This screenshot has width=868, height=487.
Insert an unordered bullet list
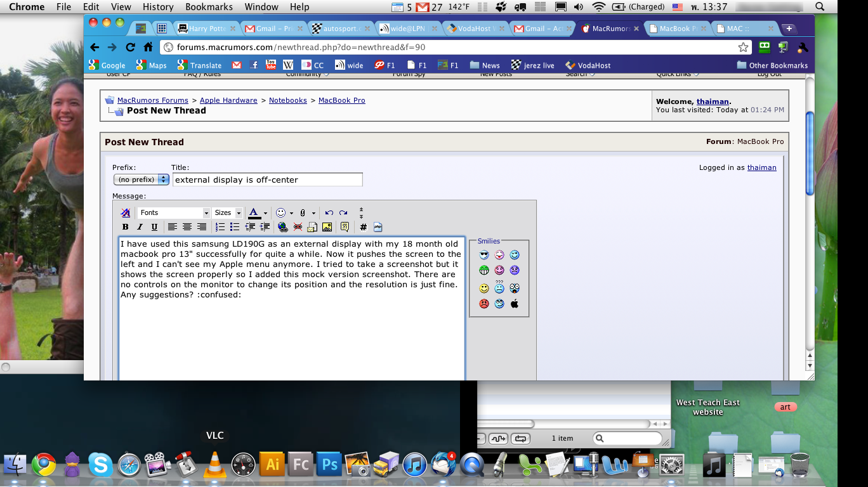point(235,227)
